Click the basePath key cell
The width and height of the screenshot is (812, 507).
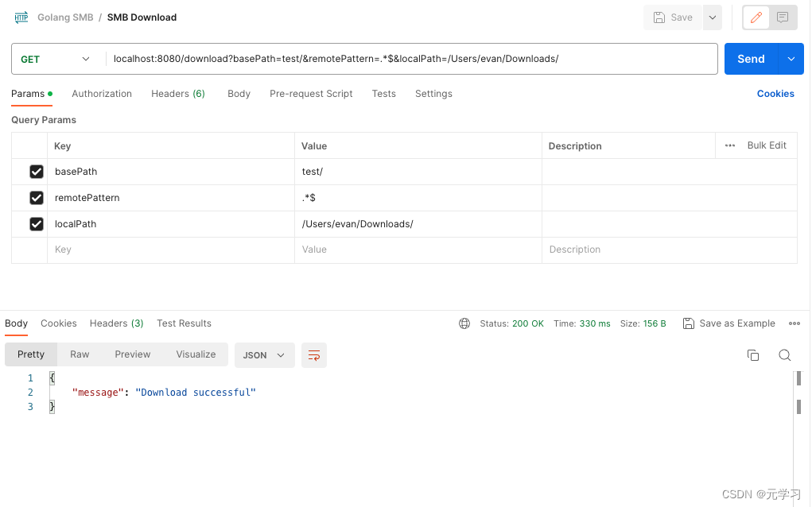[x=171, y=172]
